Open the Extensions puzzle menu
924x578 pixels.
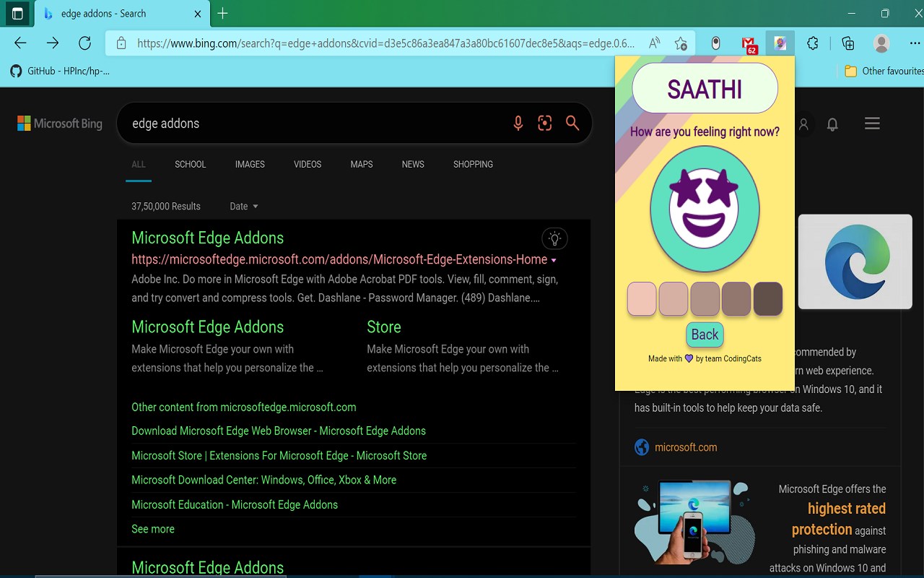(x=813, y=43)
